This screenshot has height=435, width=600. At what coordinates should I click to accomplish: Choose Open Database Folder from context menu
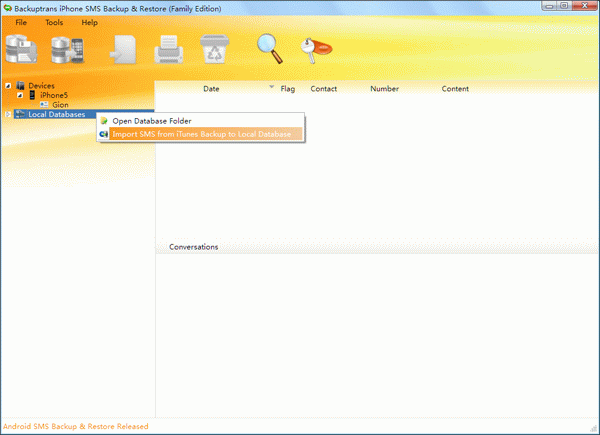[x=201, y=121]
